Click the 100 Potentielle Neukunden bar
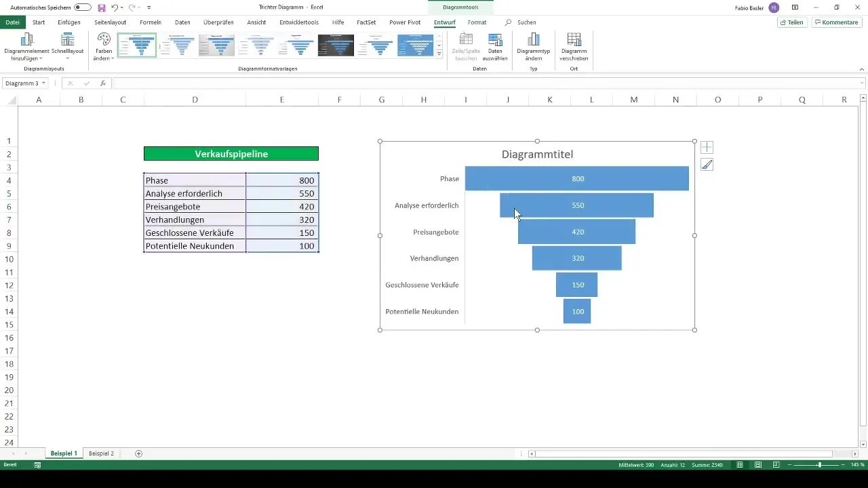The width and height of the screenshot is (868, 488). pos(577,311)
